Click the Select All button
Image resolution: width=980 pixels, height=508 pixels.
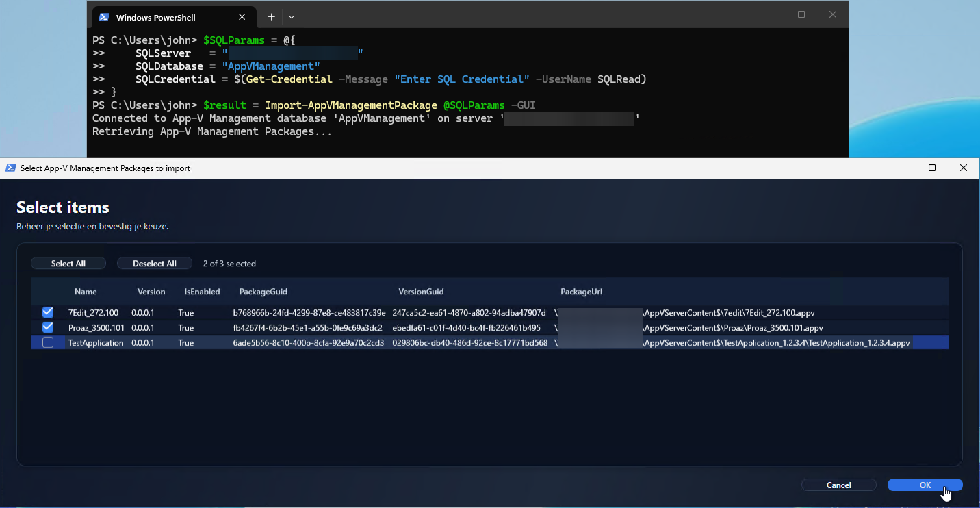point(68,263)
